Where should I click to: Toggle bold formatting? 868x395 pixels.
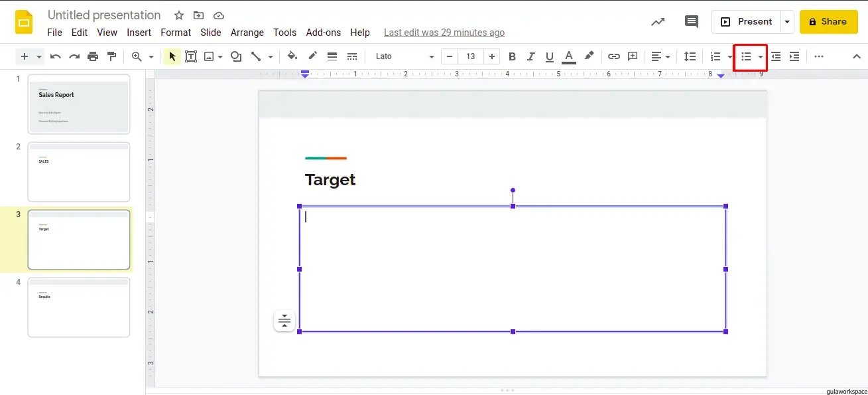(512, 56)
